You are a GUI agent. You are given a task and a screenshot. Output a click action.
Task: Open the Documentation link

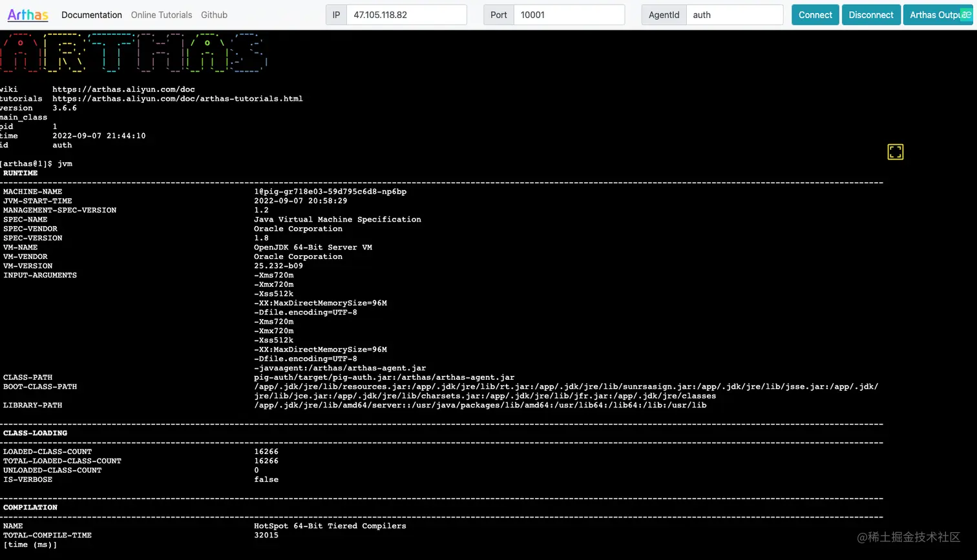92,15
